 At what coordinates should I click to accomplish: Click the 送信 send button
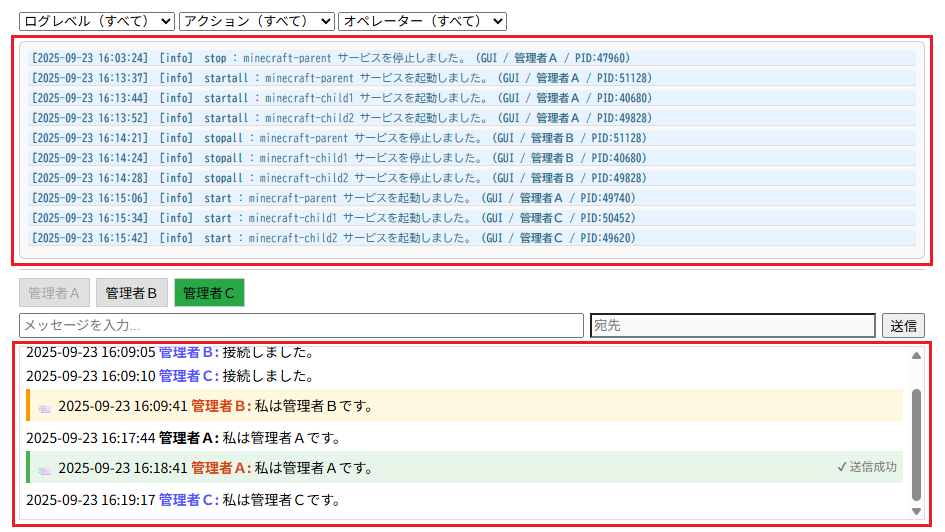tap(903, 325)
